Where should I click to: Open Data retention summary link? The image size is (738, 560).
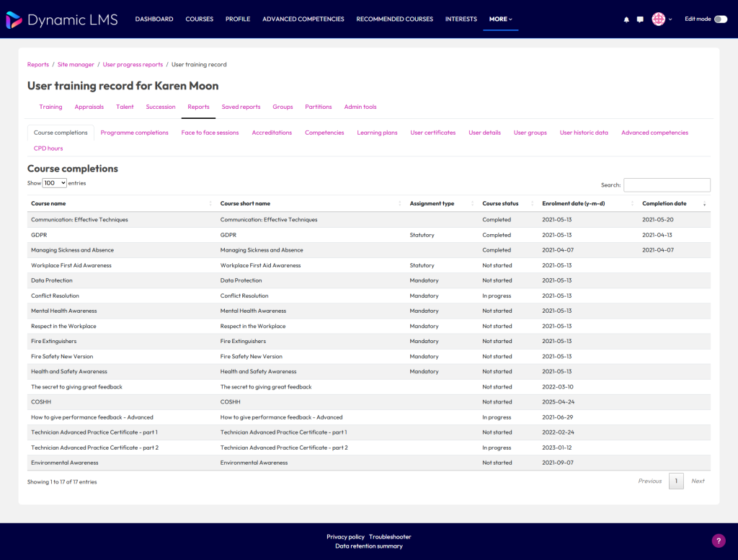coord(369,546)
